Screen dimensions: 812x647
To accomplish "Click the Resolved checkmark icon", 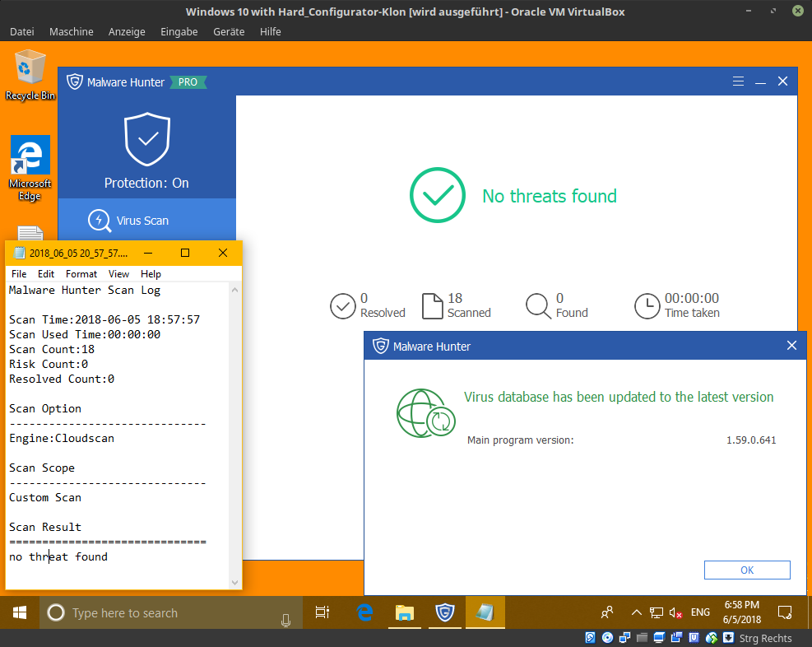I will pyautogui.click(x=342, y=305).
